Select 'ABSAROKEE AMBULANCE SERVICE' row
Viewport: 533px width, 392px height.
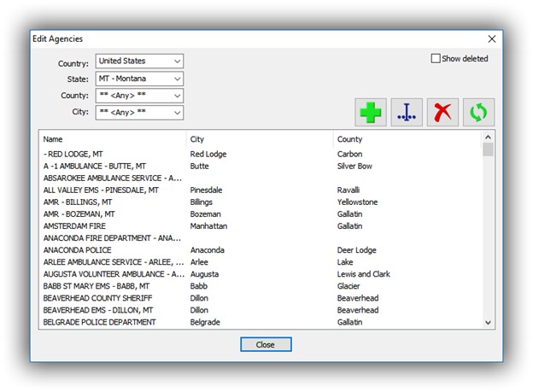coord(261,178)
